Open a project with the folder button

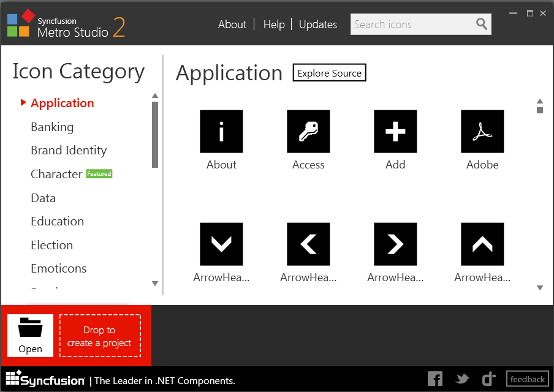(31, 336)
